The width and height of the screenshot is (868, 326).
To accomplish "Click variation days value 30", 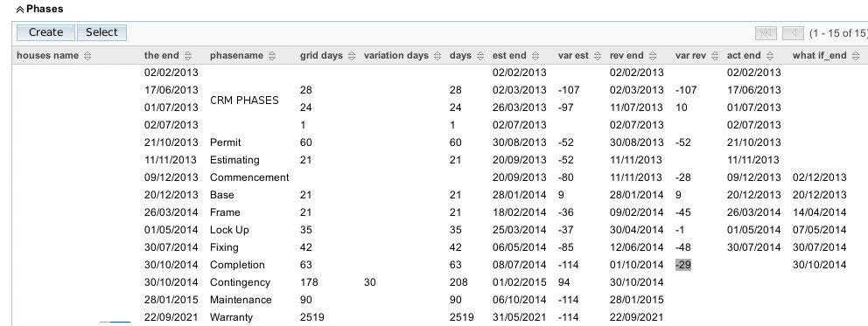I will (x=370, y=282).
